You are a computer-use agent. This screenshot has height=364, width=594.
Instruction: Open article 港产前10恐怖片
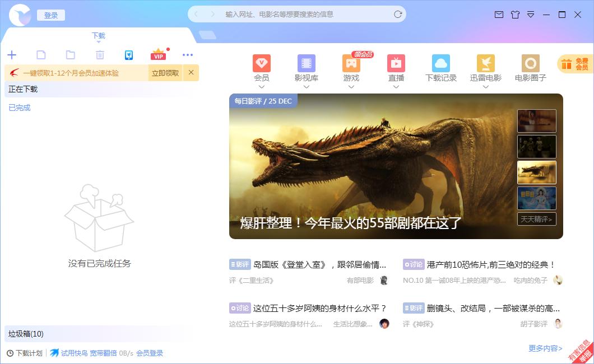click(491, 264)
